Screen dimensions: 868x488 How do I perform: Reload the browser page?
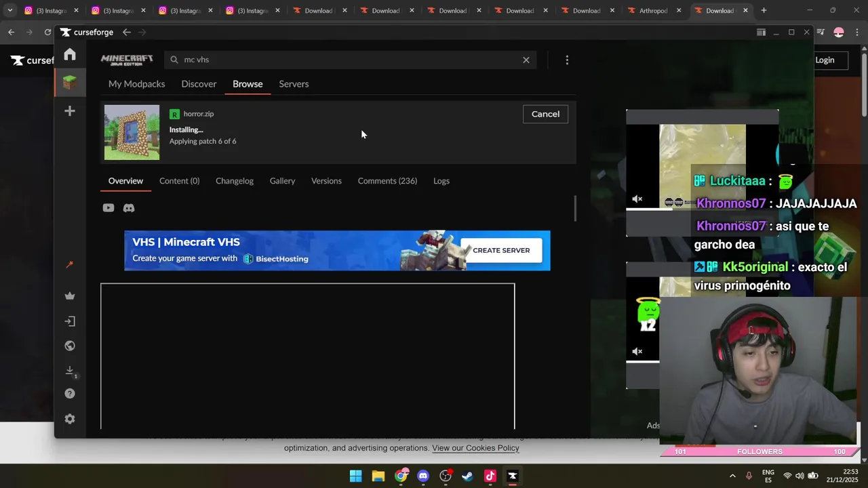(x=47, y=32)
